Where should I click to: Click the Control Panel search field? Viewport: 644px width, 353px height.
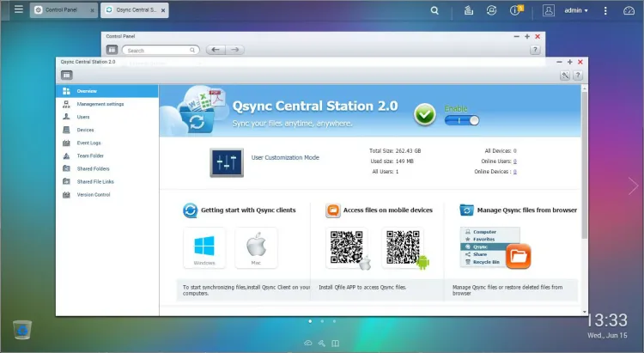point(161,51)
